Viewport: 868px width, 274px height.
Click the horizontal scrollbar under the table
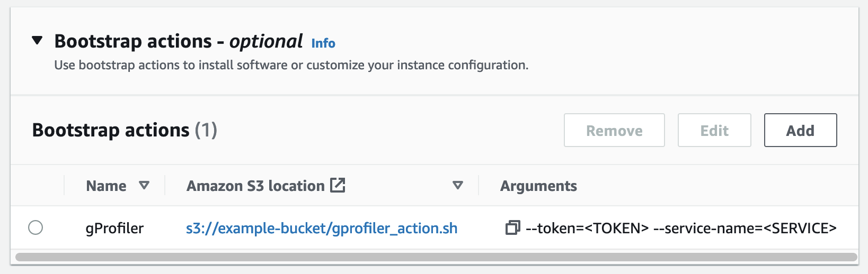436,257
